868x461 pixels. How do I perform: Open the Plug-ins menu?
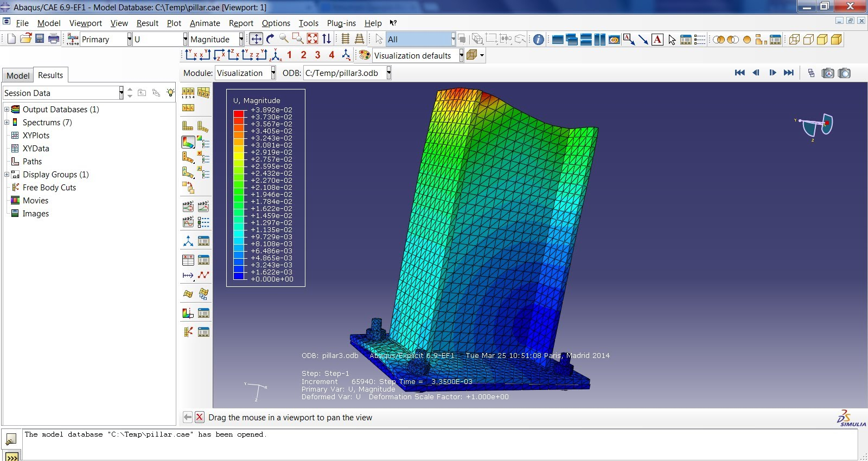pyautogui.click(x=341, y=23)
